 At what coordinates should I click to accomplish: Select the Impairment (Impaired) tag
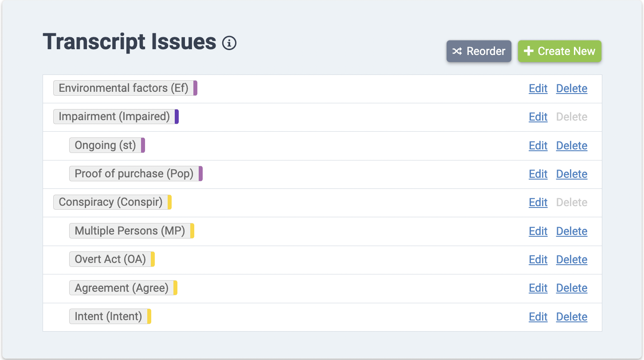(x=114, y=117)
